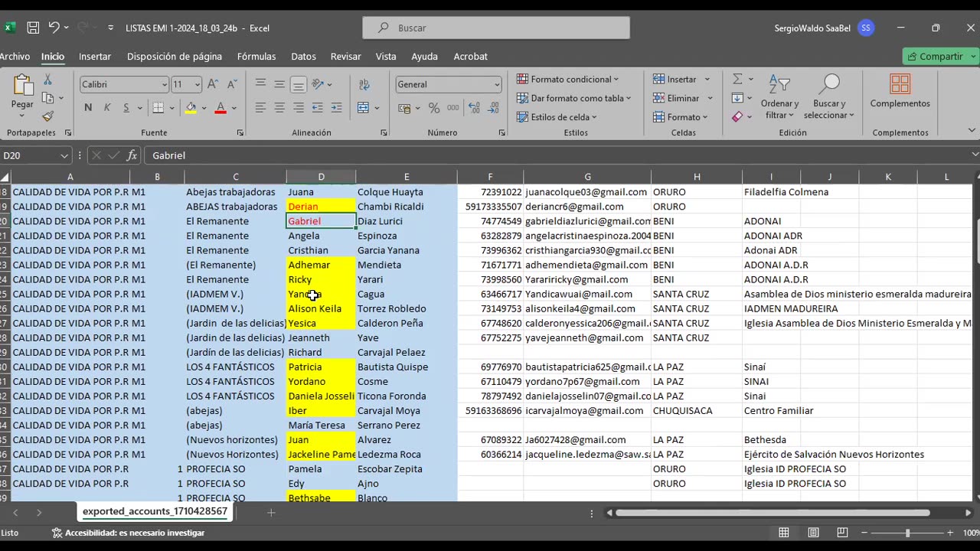Apply cell borders icon
The height and width of the screenshot is (551, 980).
pyautogui.click(x=158, y=108)
